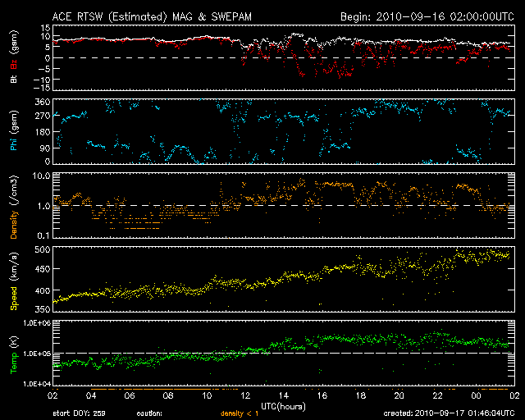Select the '10.0' tick on Density axis
This screenshot has width=525, height=420.
(x=41, y=176)
